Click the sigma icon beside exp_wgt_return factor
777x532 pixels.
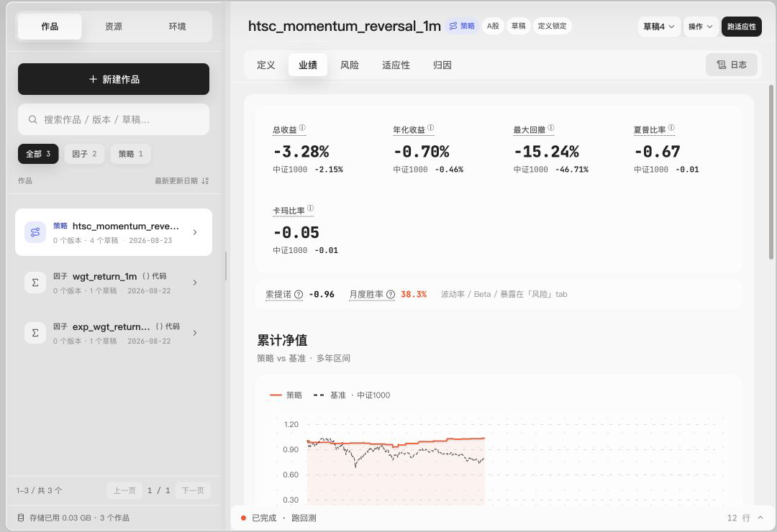35,333
